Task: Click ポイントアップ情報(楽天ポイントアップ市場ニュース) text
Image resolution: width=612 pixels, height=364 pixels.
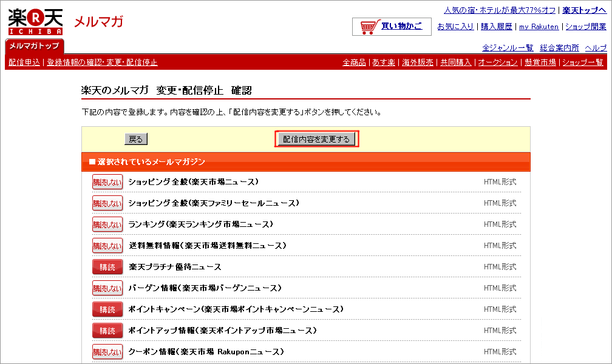Action: (222, 331)
